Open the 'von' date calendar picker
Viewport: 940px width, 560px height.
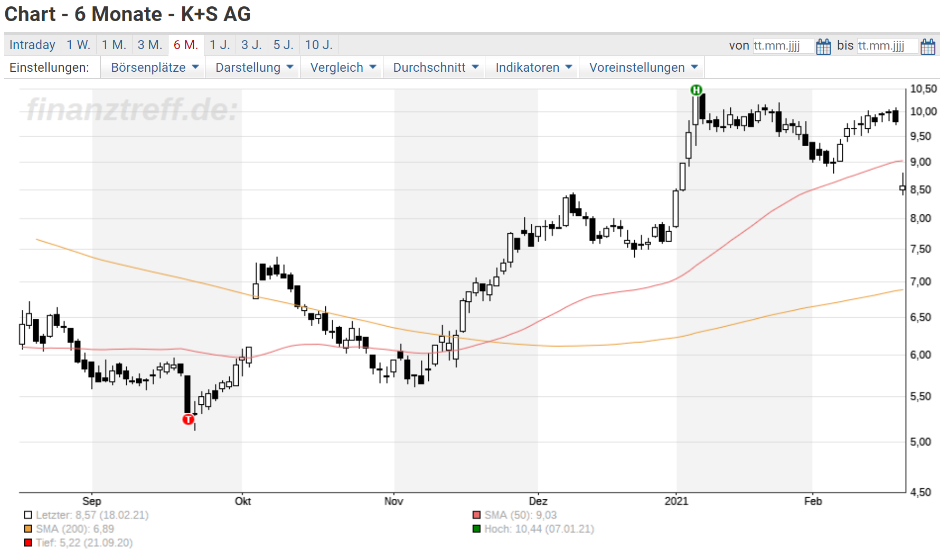click(823, 46)
